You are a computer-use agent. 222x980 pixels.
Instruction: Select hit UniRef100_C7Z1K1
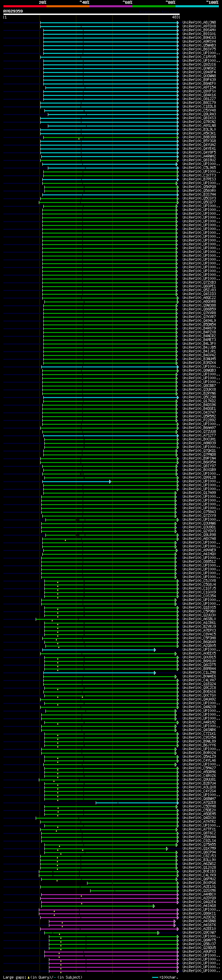coord(199,734)
